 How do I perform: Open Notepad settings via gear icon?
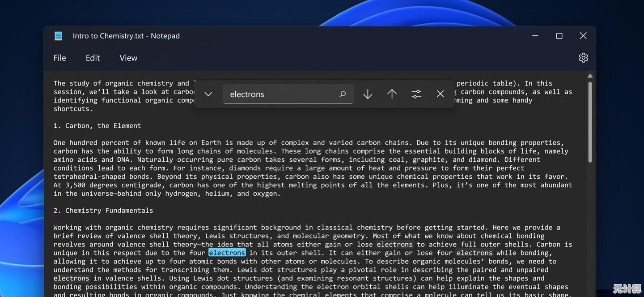583,58
